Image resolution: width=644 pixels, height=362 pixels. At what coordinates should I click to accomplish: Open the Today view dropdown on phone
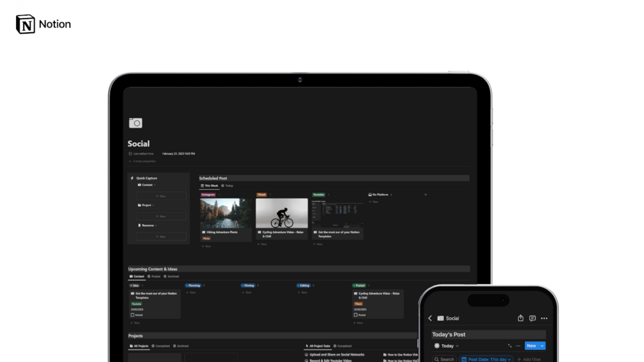coord(447,345)
